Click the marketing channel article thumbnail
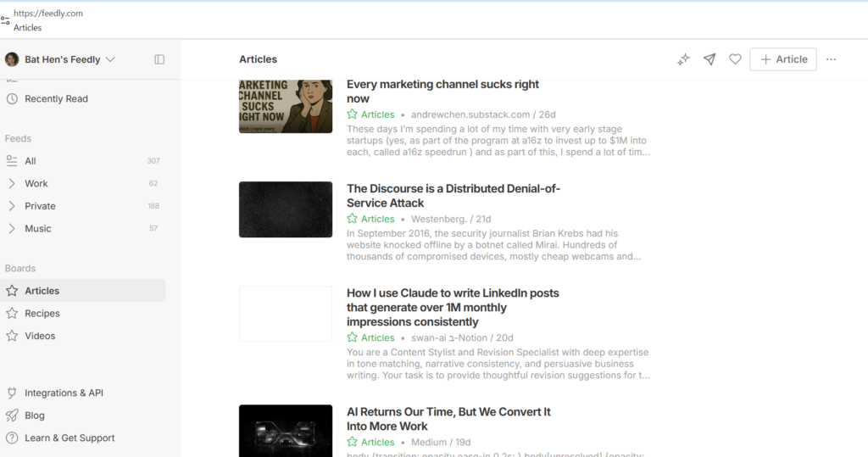Viewport: 868px width, 457px height. pyautogui.click(x=286, y=106)
